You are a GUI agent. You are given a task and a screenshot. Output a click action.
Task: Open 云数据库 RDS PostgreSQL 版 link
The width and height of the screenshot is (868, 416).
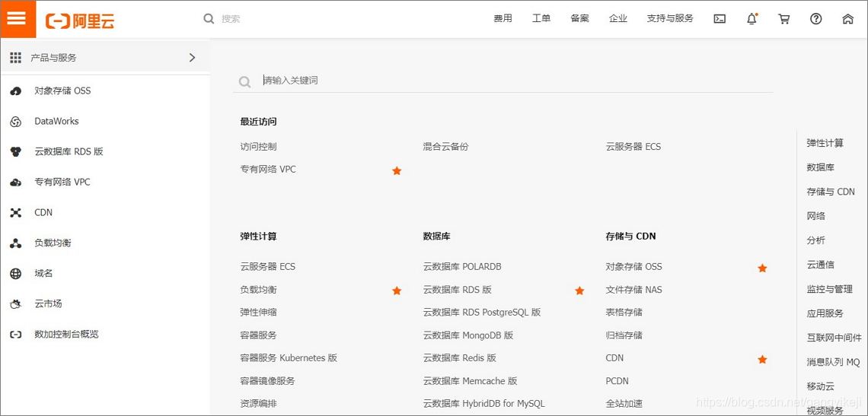(482, 312)
